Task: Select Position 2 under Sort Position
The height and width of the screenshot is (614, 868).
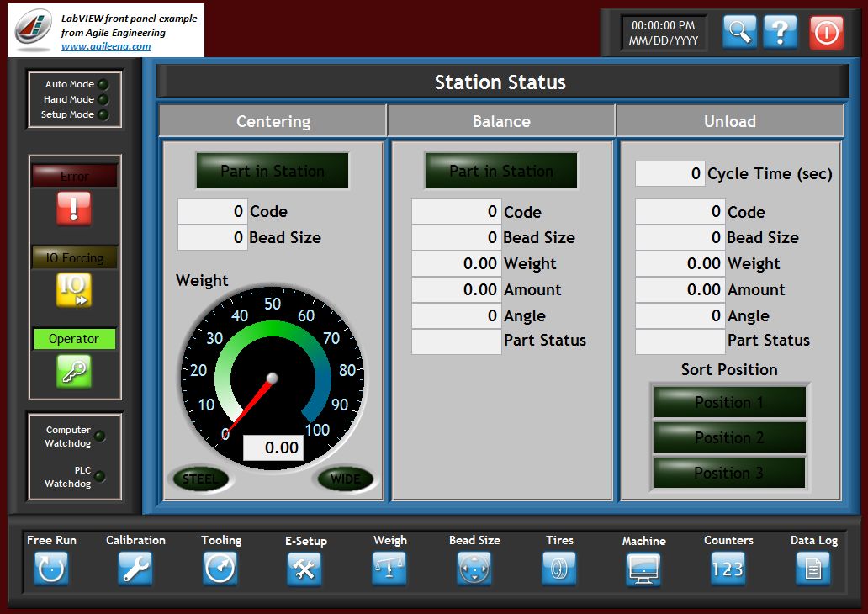Action: (x=729, y=437)
